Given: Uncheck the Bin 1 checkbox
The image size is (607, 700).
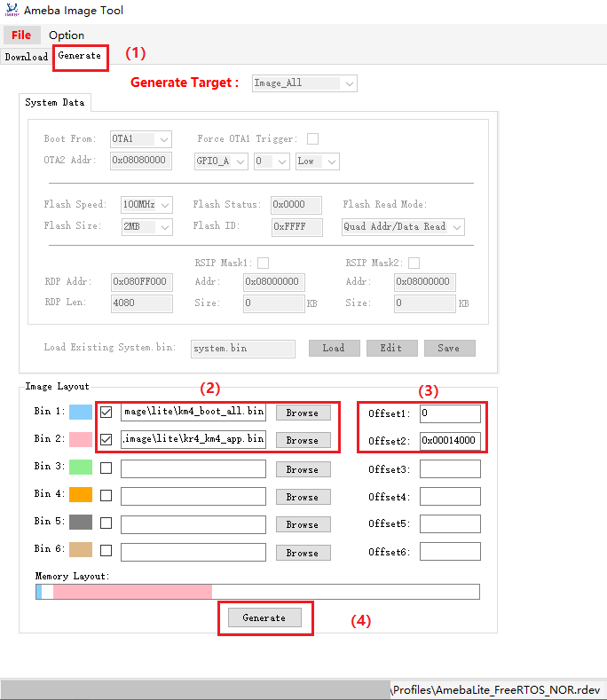Looking at the screenshot, I should click(106, 413).
